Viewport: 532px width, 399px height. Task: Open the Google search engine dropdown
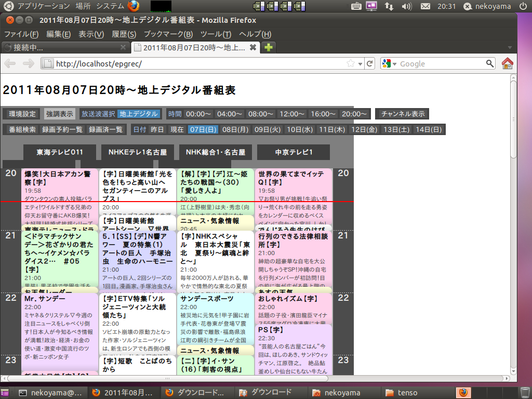tap(390, 63)
